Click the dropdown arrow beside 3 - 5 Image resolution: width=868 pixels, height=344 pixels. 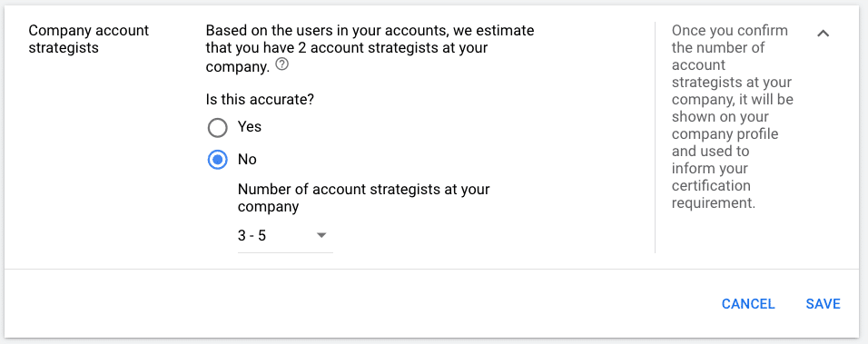click(321, 236)
